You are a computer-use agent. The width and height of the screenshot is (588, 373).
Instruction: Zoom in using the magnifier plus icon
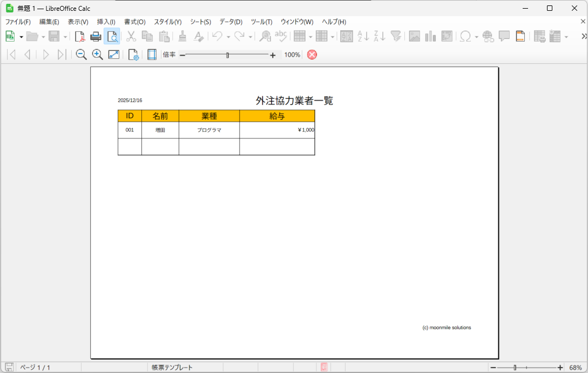97,55
